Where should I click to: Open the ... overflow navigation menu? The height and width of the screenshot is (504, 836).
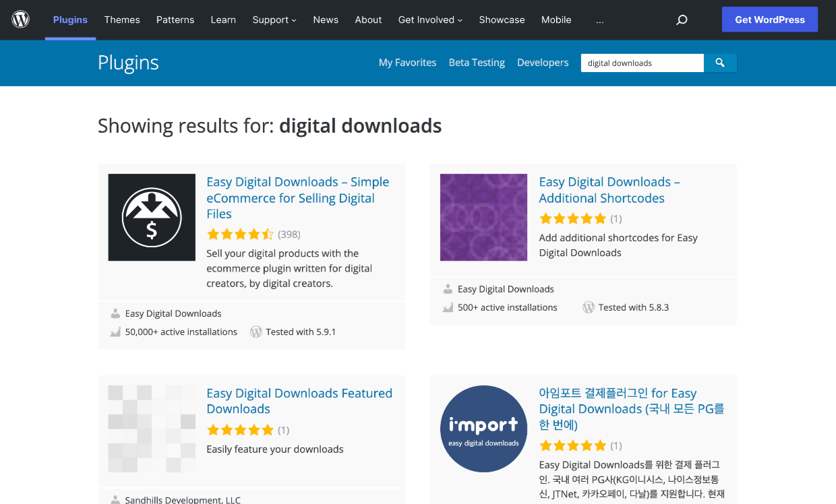599,20
